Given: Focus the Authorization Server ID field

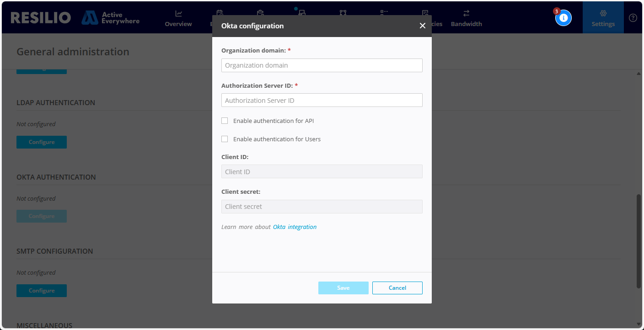Looking at the screenshot, I should coord(322,101).
